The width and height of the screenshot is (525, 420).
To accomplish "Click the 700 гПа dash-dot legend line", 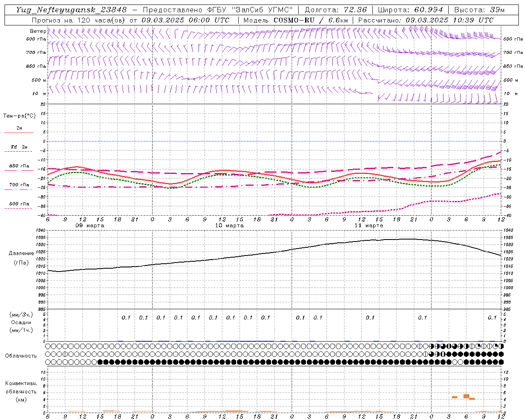I will pos(18,189).
